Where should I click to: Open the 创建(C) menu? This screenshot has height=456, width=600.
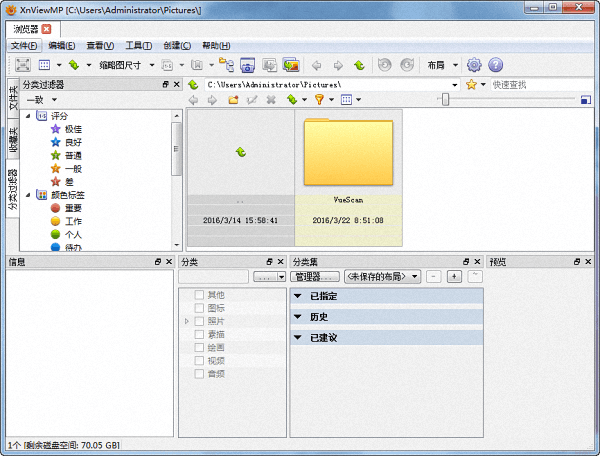(177, 46)
